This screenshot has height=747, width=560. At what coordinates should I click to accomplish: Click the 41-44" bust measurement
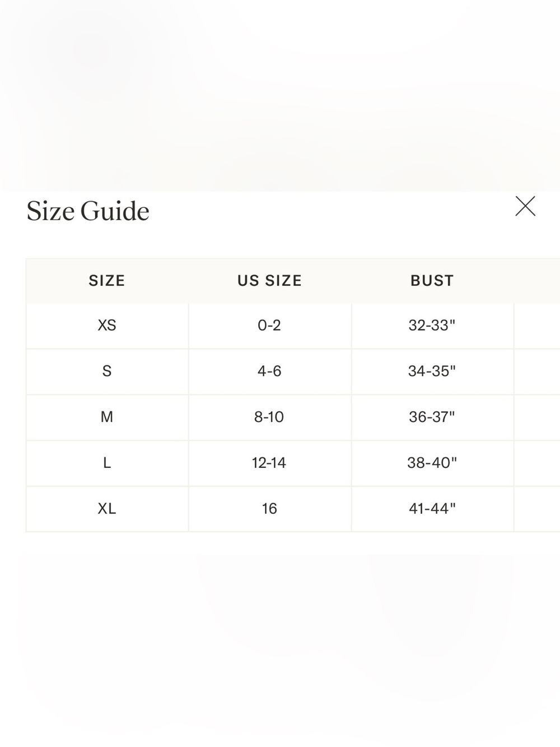point(432,509)
